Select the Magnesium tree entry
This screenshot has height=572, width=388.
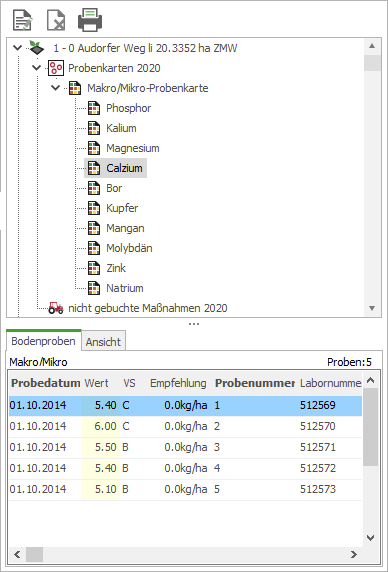[x=133, y=148]
